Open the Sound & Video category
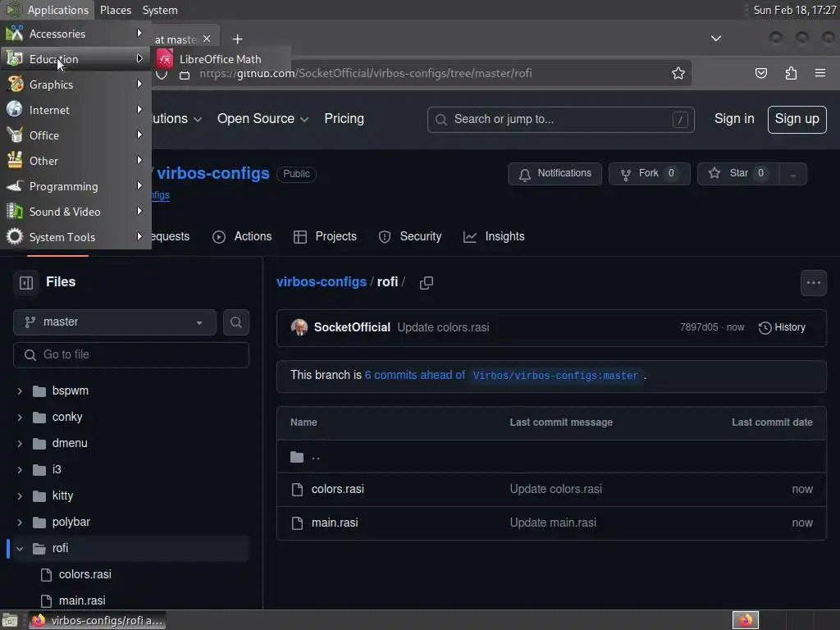The height and width of the screenshot is (630, 840). 75,212
